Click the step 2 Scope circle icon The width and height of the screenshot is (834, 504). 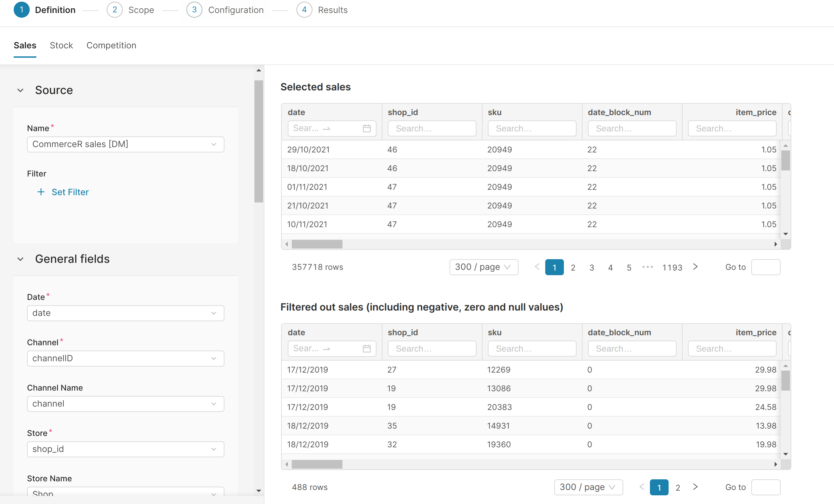coord(114,10)
